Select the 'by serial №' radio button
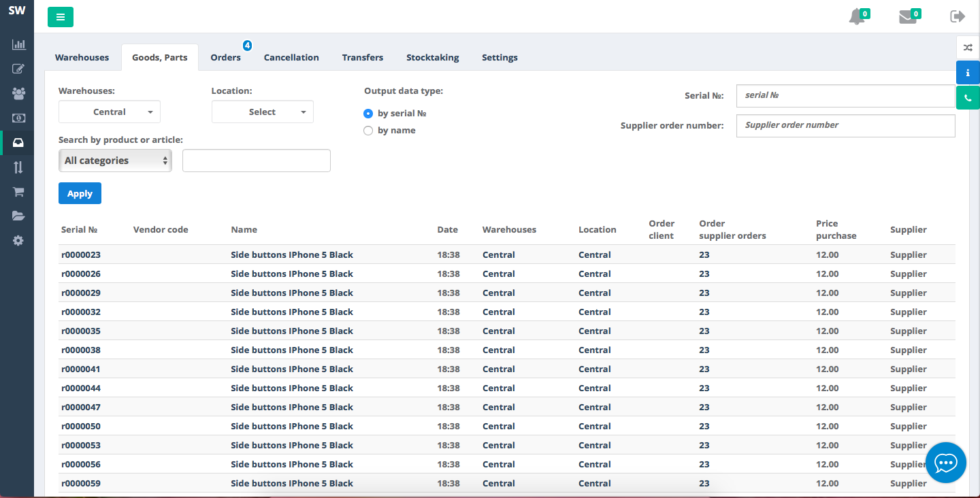Screen dimensions: 980x498 368,114
